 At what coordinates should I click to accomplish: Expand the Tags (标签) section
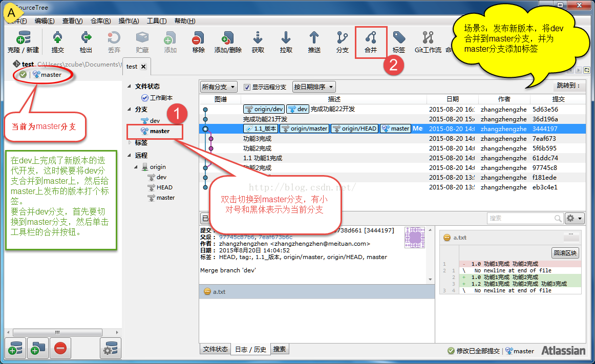[130, 142]
